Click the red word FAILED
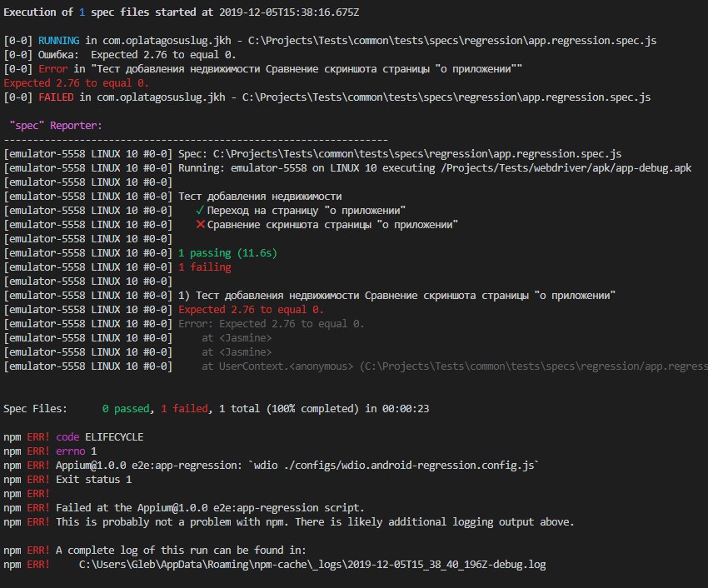The height and width of the screenshot is (588, 708). tap(56, 97)
